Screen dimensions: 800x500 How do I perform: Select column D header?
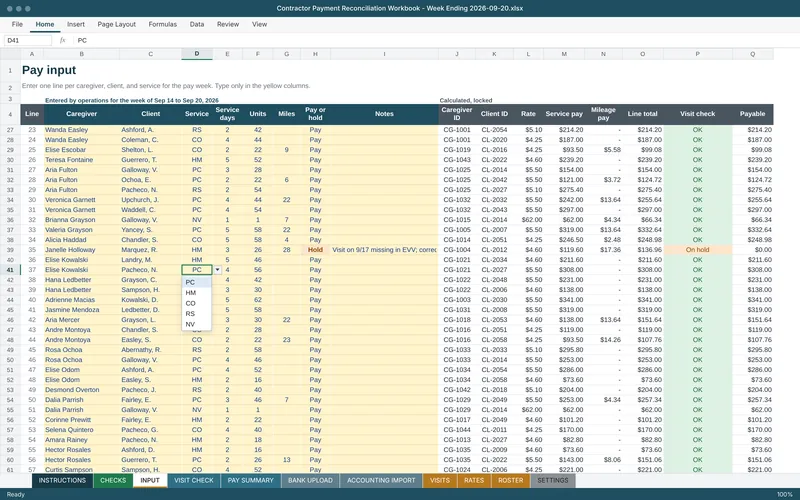coord(197,54)
